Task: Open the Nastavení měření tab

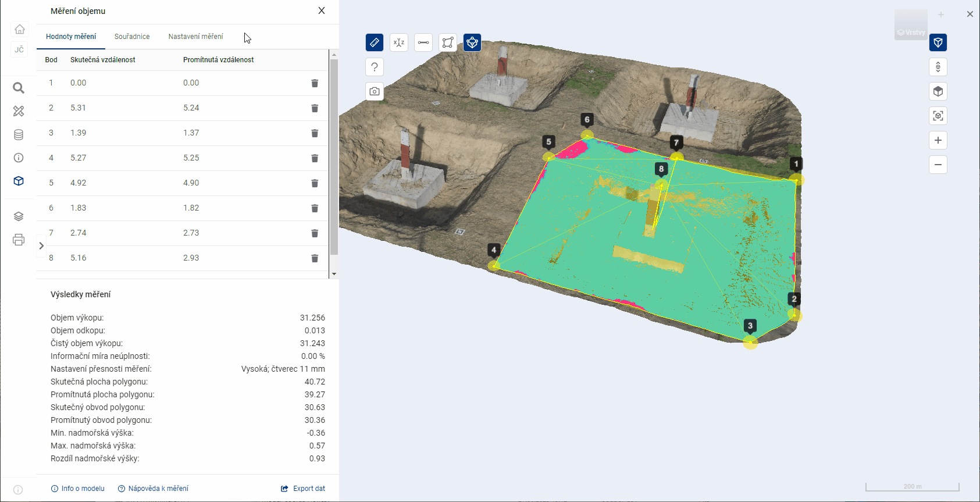Action: [195, 37]
